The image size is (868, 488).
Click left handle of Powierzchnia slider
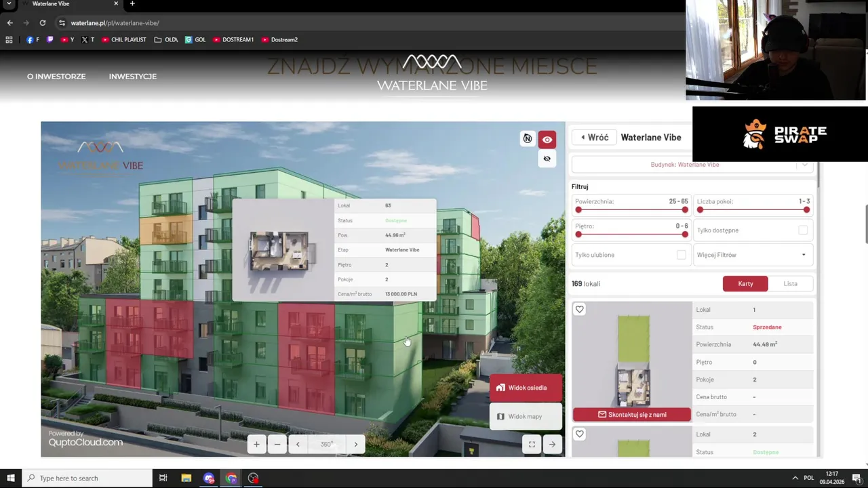(x=578, y=210)
